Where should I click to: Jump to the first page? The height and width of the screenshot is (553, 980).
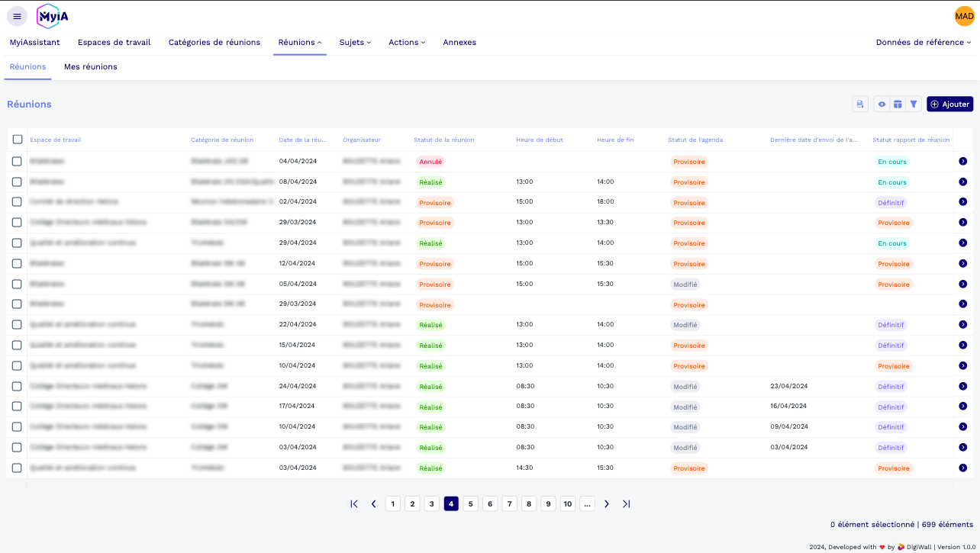tap(354, 503)
